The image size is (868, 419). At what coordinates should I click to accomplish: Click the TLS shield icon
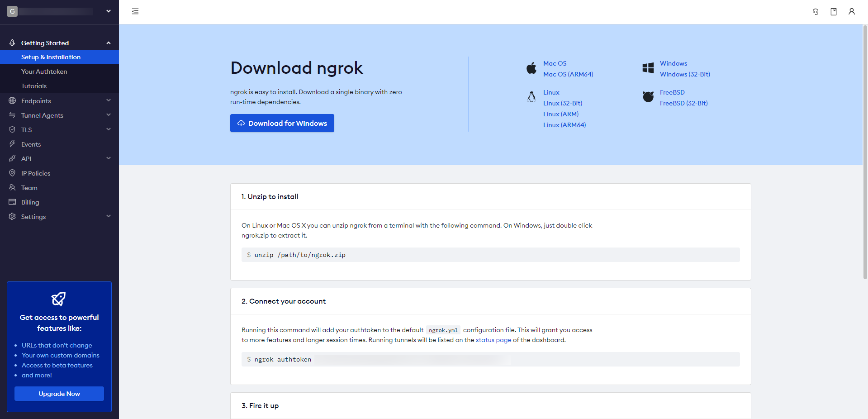point(12,129)
